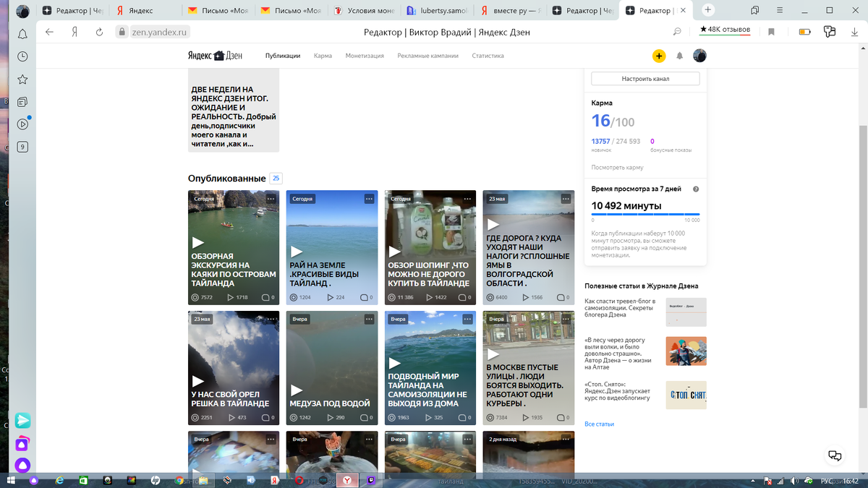Image resolution: width=868 pixels, height=488 pixels.
Task: Open three-dots menu on 'ГДЕ ДОРОГА' card
Action: tap(566, 198)
